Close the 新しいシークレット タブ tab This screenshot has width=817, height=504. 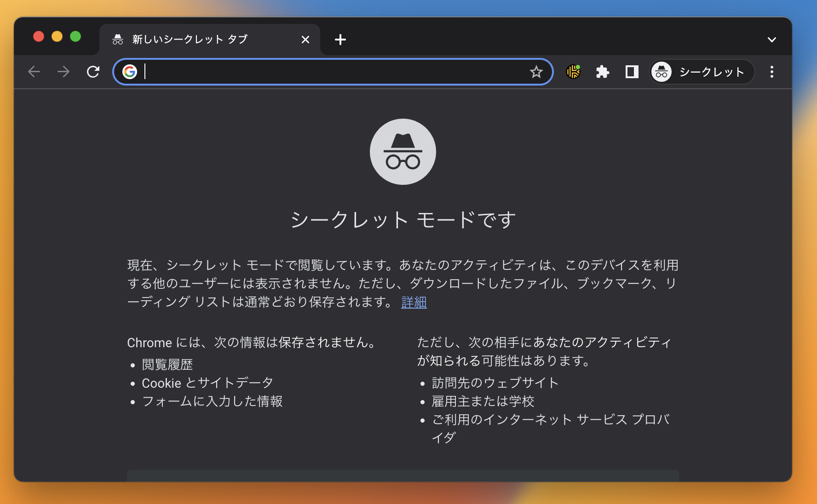(305, 40)
